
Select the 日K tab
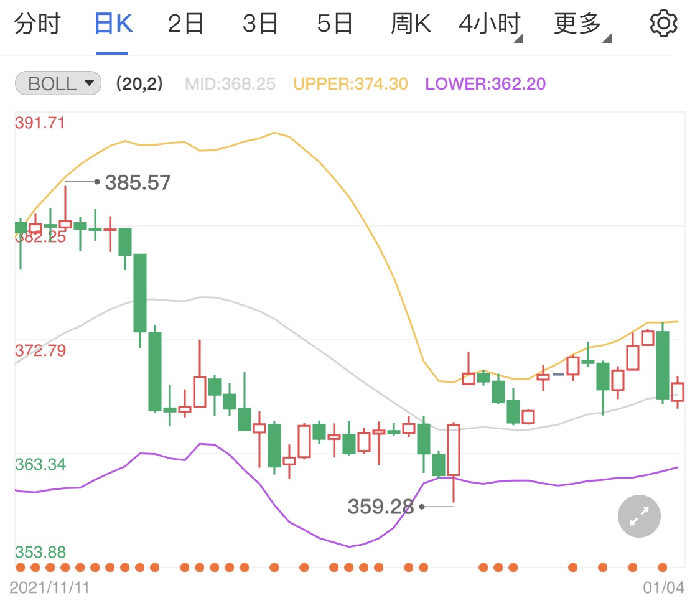(x=113, y=24)
